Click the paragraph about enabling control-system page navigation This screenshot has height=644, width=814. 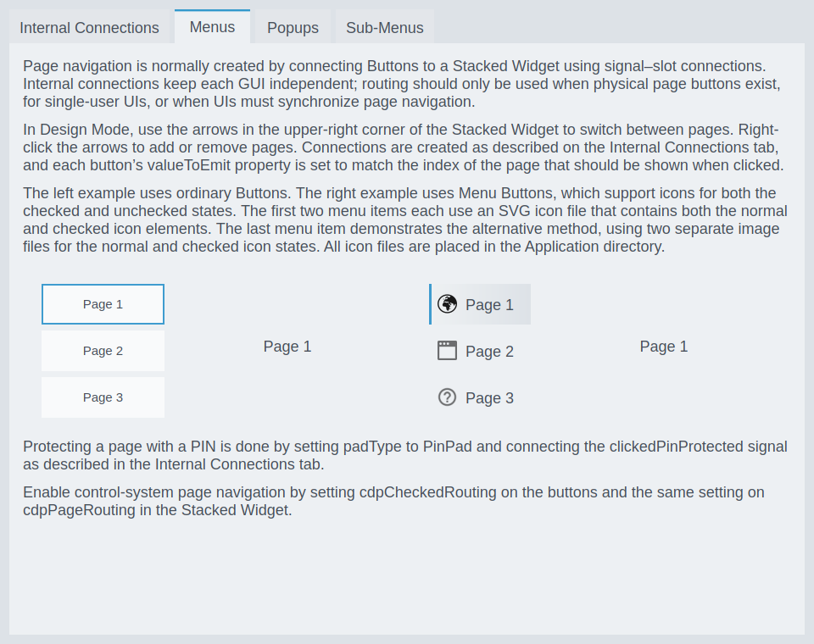[x=393, y=502]
